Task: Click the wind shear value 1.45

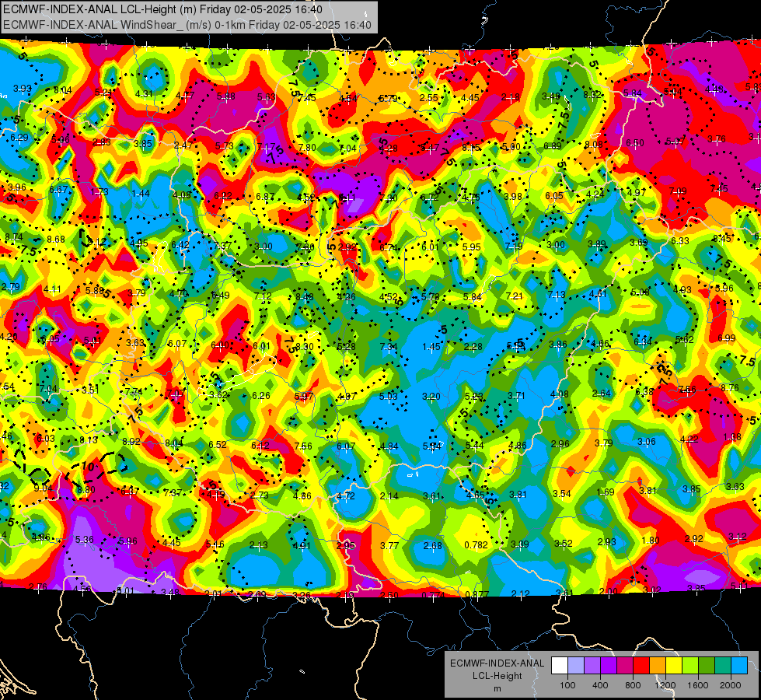Action: 431,346
